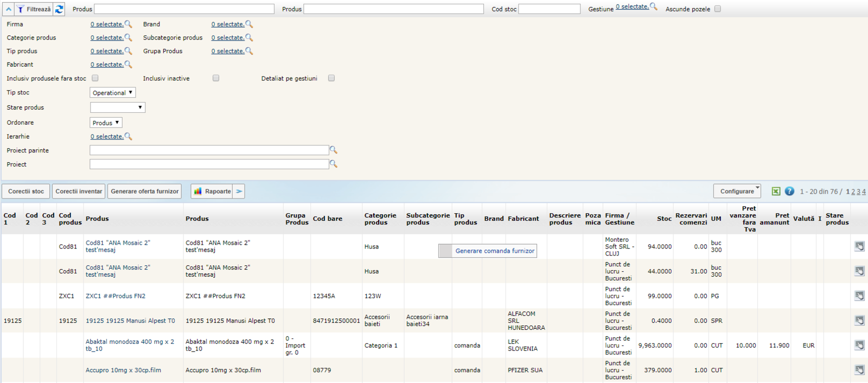Expand the Stare produs dropdown
This screenshot has width=868, height=383.
coord(118,107)
